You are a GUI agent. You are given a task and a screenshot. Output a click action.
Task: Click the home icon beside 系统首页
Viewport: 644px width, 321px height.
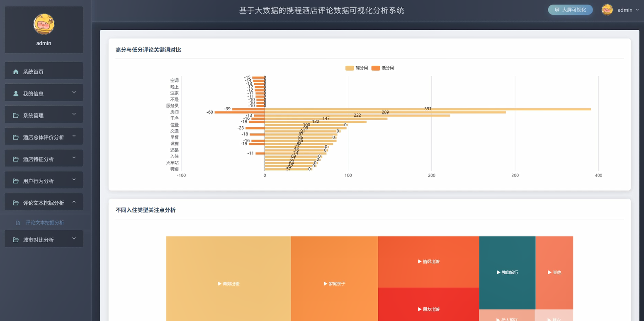click(16, 72)
